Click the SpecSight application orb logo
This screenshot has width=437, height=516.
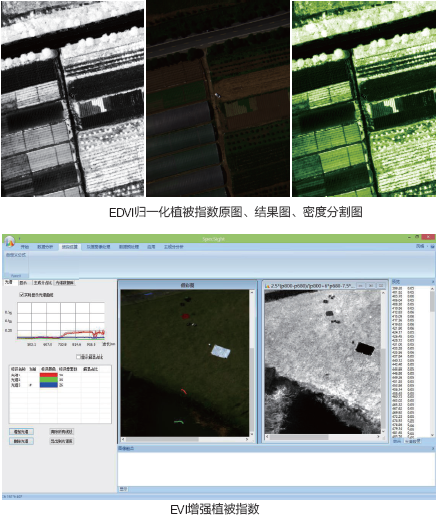click(10, 241)
